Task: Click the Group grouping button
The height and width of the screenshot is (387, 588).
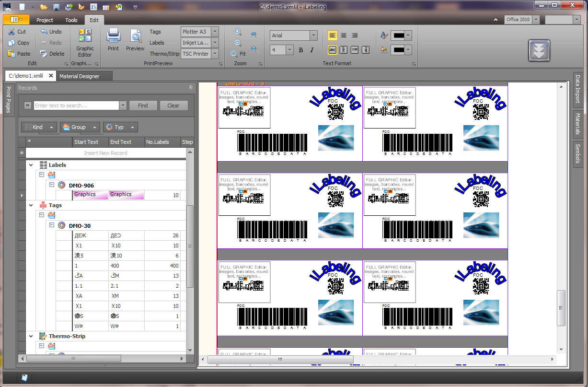Action: pos(81,127)
